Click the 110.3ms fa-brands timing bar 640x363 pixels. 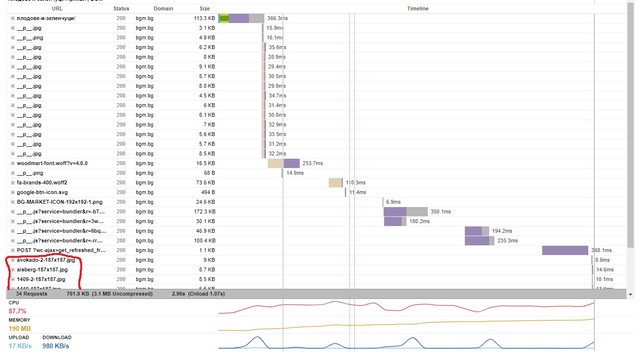coord(336,183)
